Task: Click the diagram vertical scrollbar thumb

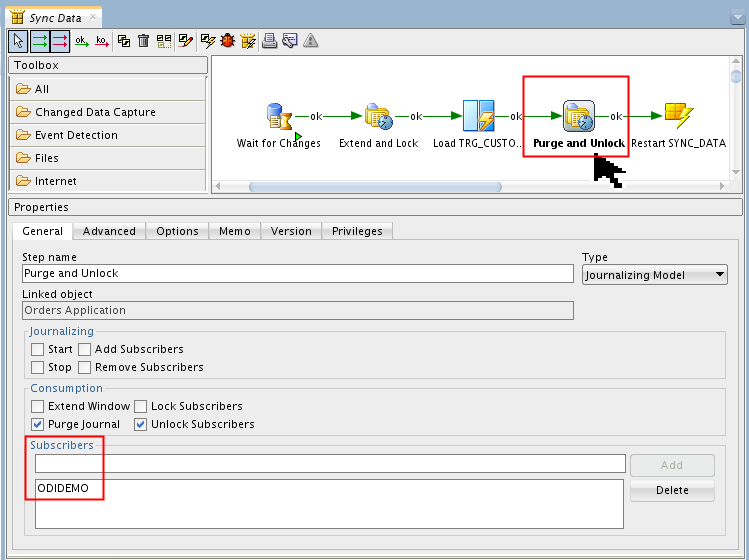Action: click(x=736, y=76)
